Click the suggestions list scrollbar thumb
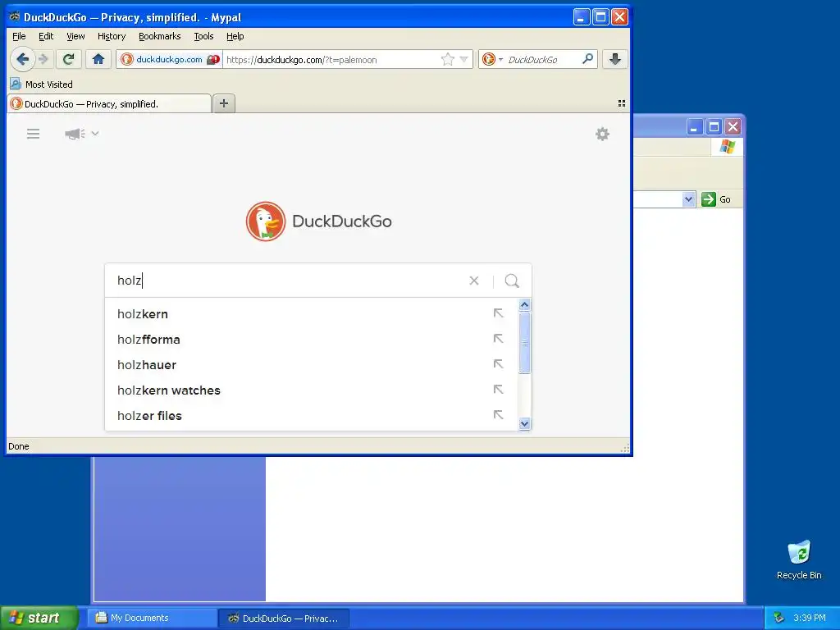840x630 pixels. 524,342
